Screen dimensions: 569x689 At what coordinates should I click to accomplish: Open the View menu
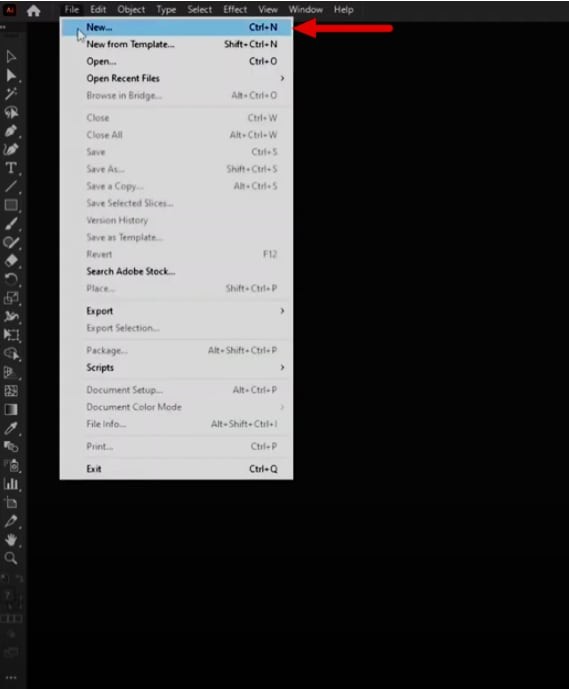pyautogui.click(x=268, y=10)
